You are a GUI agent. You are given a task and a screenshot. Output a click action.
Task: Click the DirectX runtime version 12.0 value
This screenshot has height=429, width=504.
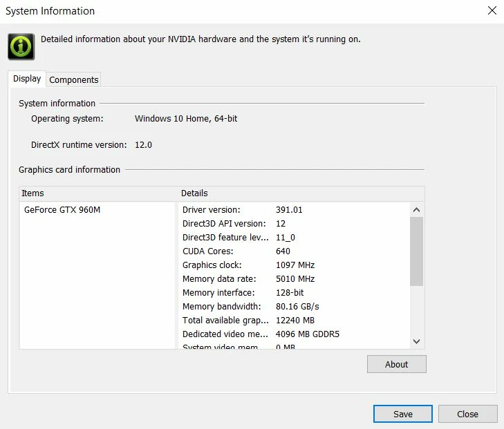(x=143, y=145)
